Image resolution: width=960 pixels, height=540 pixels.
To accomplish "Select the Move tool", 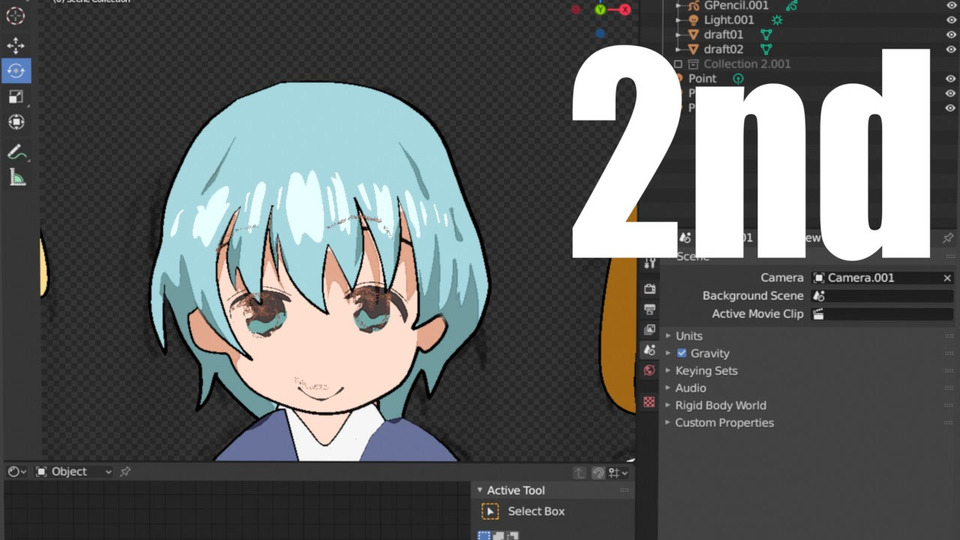I will [16, 45].
